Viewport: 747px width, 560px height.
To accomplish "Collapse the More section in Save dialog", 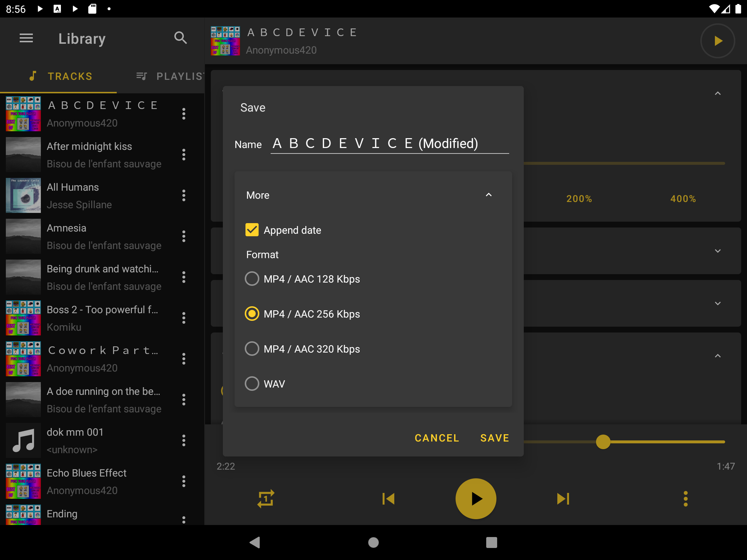I will [488, 195].
